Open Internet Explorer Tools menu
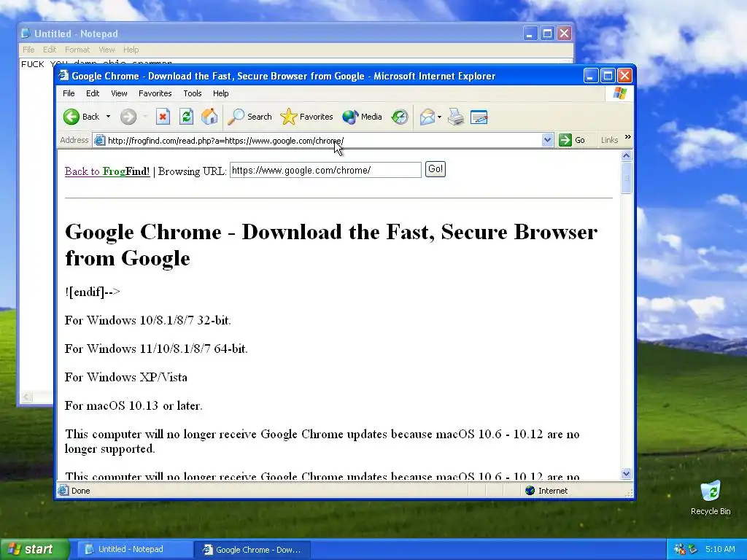 pos(193,93)
